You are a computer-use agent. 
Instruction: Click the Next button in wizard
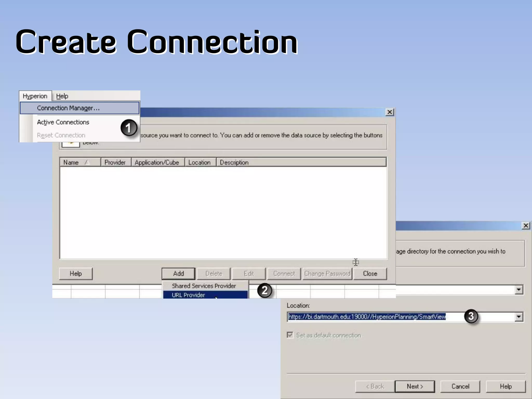pos(415,387)
